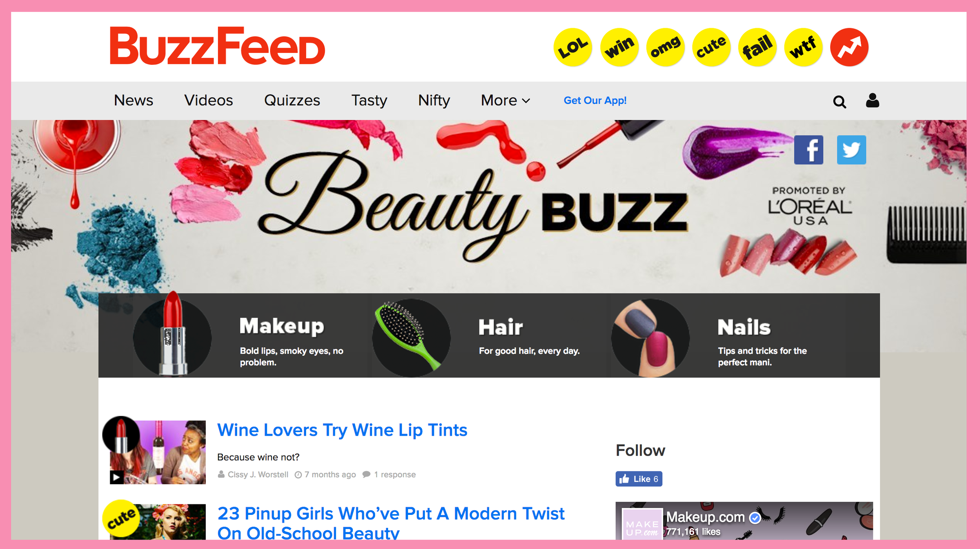Open the wtf badge feed

tap(803, 47)
